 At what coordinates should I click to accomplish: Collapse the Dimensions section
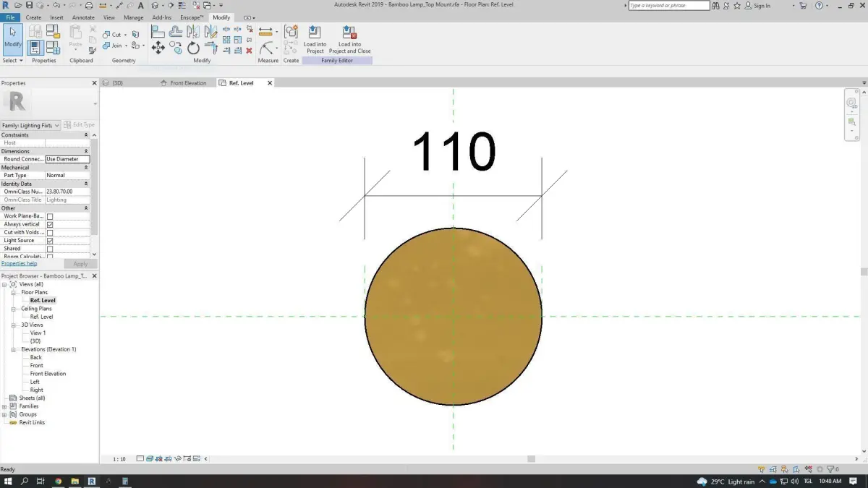[86, 151]
